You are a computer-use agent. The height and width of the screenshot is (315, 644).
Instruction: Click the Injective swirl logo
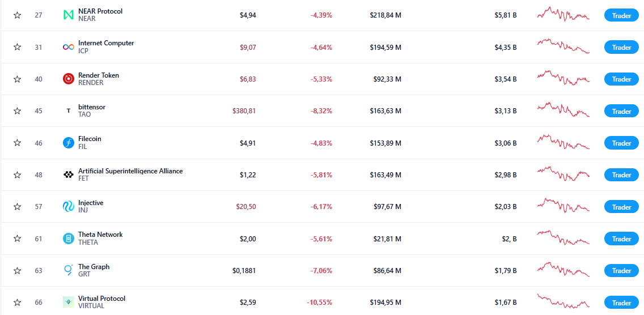(x=69, y=207)
